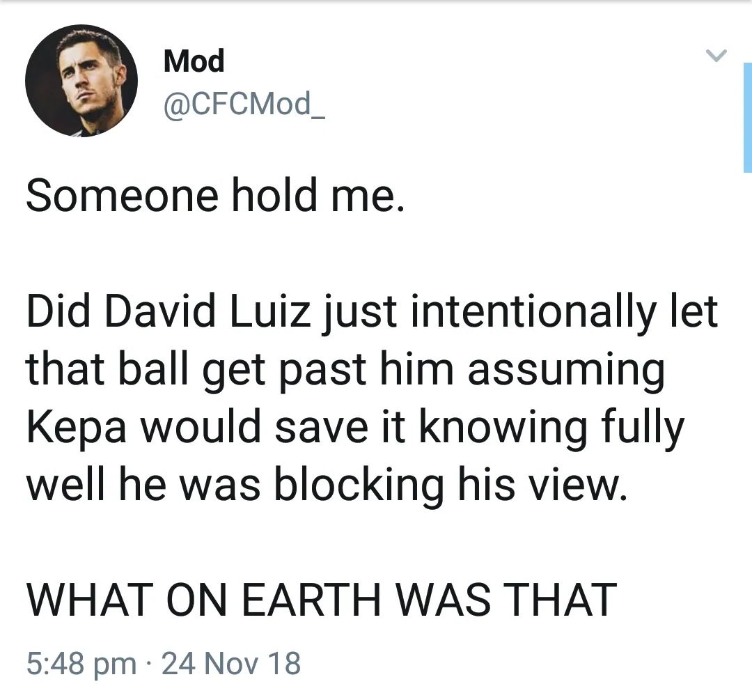Click the "blocking his view." phrase
The height and width of the screenshot is (700, 752).
449,485
